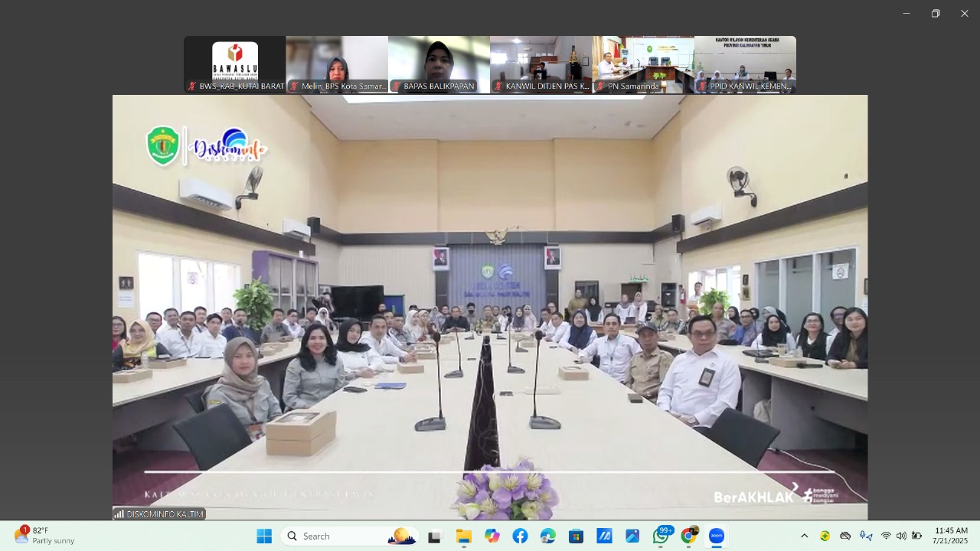Open Wi-Fi network settings in the tray

886,536
